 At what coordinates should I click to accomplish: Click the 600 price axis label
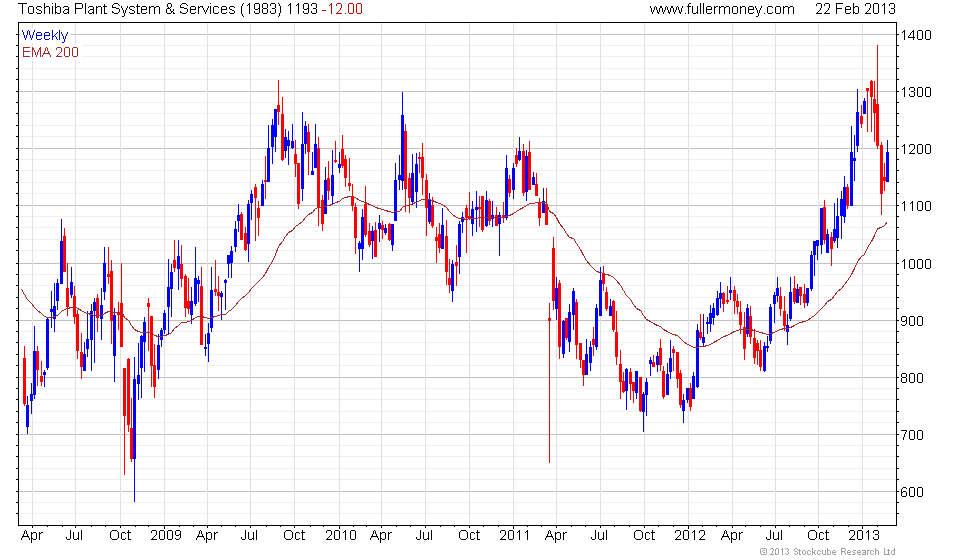pos(912,492)
